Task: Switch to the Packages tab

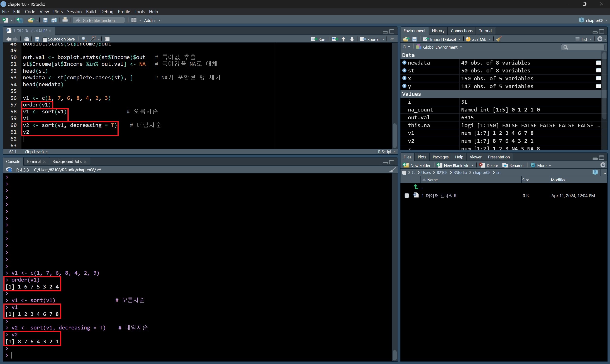Action: coord(440,157)
